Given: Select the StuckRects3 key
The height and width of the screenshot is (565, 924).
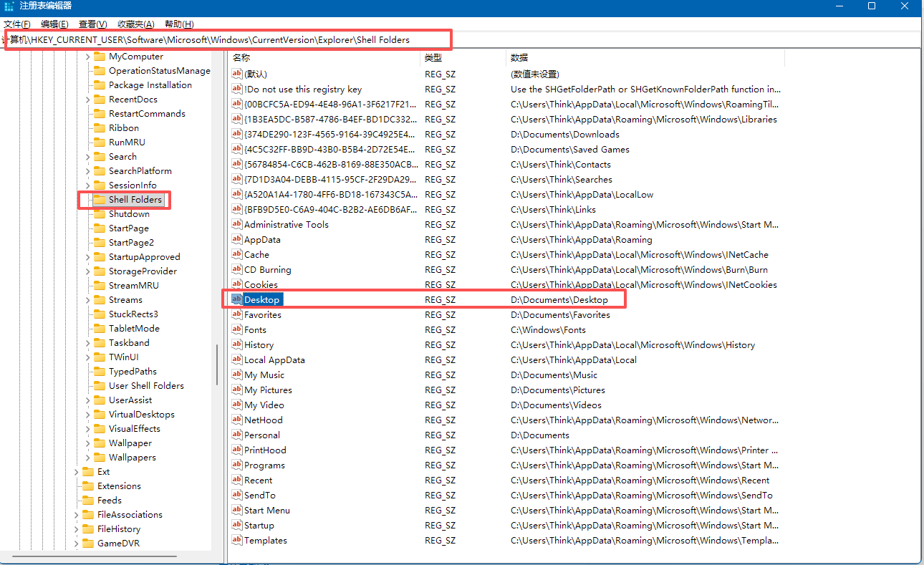Looking at the screenshot, I should click(x=133, y=314).
